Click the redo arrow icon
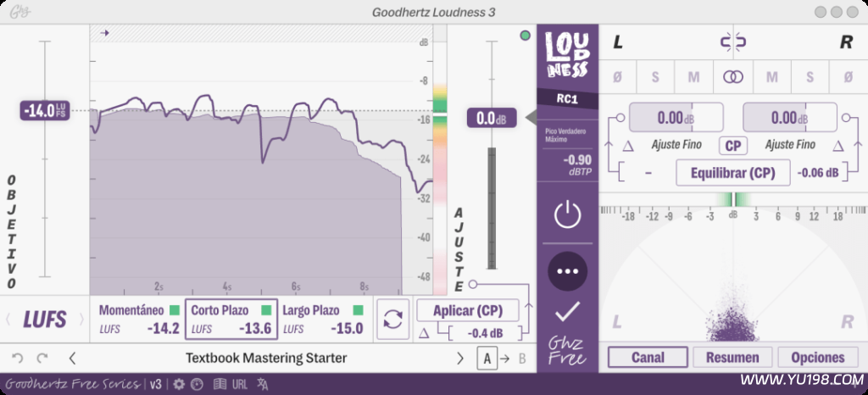This screenshot has width=868, height=395. click(42, 359)
